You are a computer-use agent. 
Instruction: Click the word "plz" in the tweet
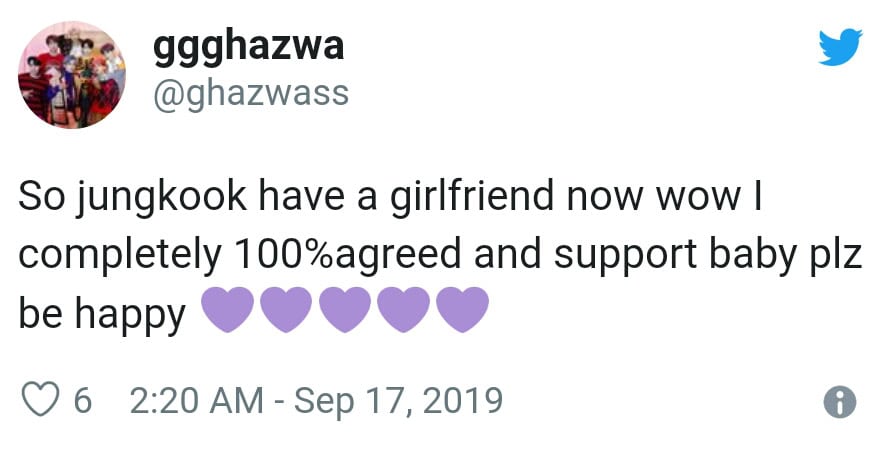coord(836,254)
